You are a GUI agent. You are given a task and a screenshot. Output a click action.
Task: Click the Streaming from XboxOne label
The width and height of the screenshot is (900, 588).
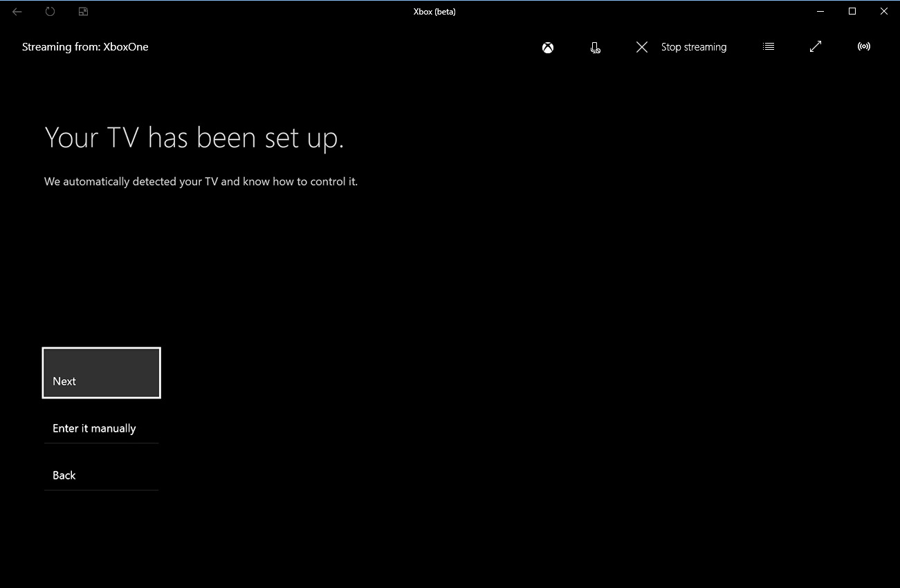85,47
